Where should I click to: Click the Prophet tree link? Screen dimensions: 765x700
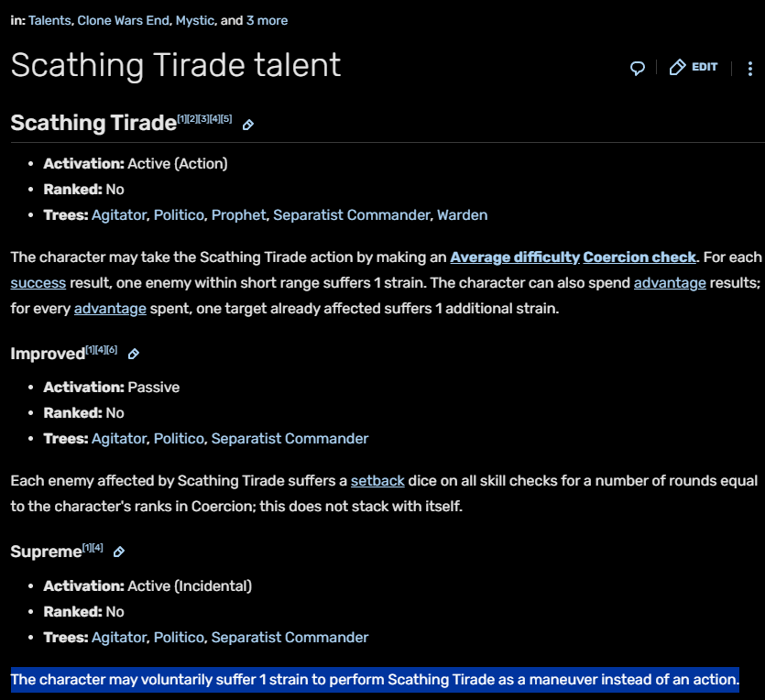238,215
